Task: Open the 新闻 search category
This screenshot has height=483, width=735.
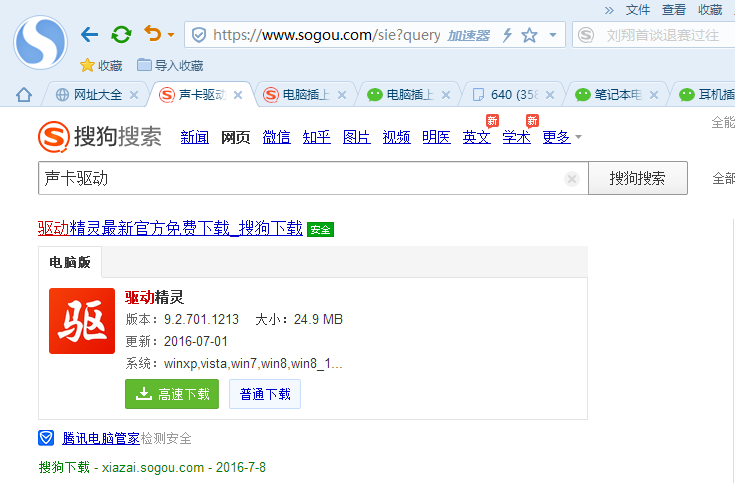Action: (x=195, y=137)
